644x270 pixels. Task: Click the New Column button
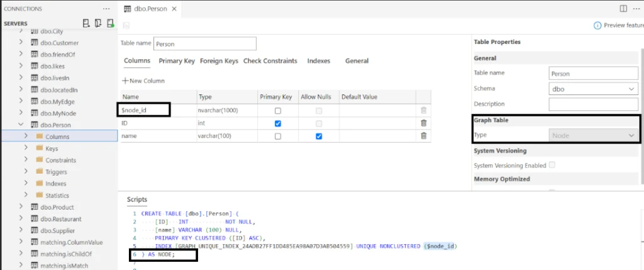click(x=143, y=81)
